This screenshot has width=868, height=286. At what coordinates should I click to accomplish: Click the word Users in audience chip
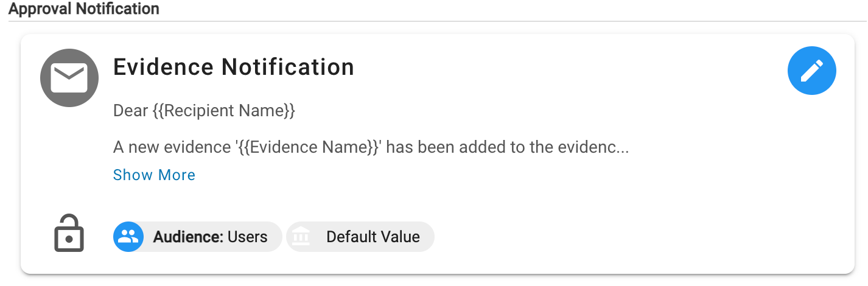pos(247,237)
